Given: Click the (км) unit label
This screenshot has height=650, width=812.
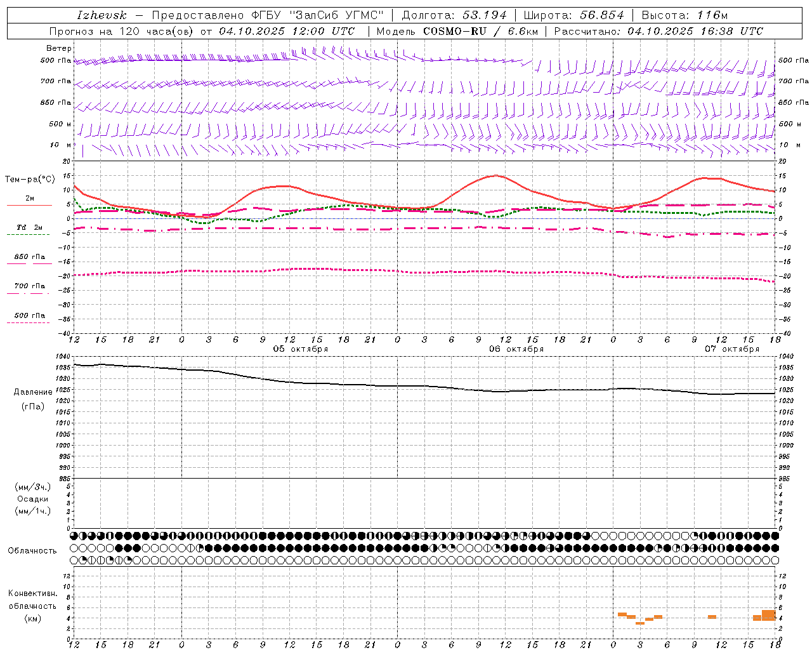Looking at the screenshot, I should 32,618.
